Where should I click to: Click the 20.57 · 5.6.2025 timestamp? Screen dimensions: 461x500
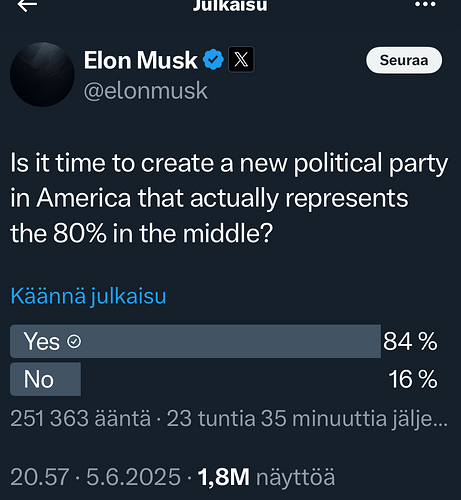[95, 477]
